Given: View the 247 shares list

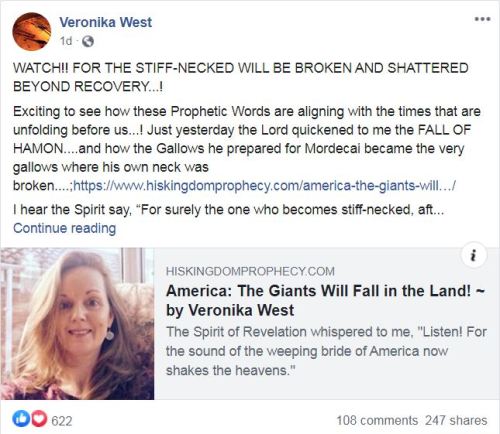Looking at the screenshot, I should 456,420.
